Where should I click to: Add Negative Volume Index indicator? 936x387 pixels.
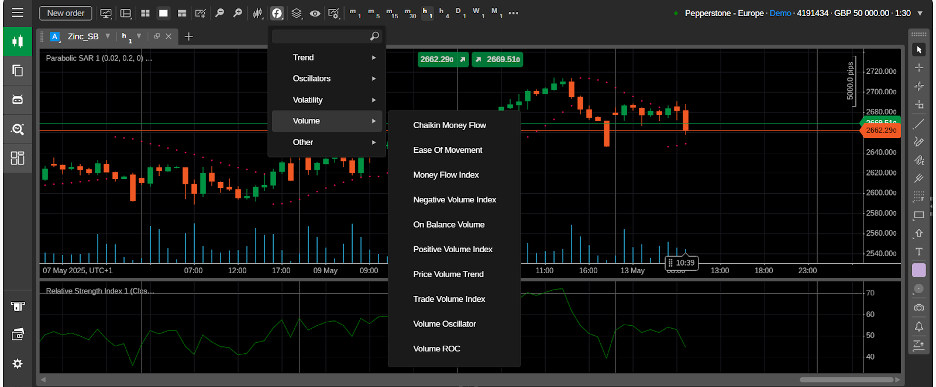click(x=454, y=199)
